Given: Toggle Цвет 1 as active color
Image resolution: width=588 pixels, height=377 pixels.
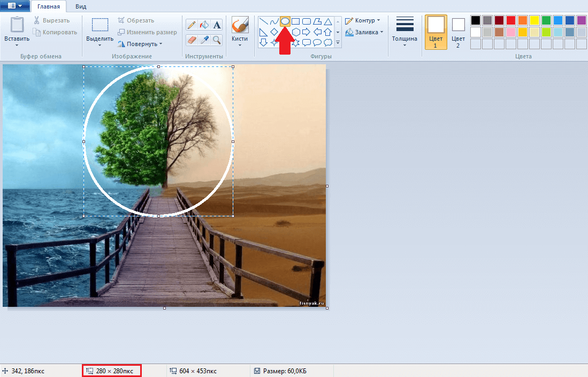Looking at the screenshot, I should tap(436, 32).
